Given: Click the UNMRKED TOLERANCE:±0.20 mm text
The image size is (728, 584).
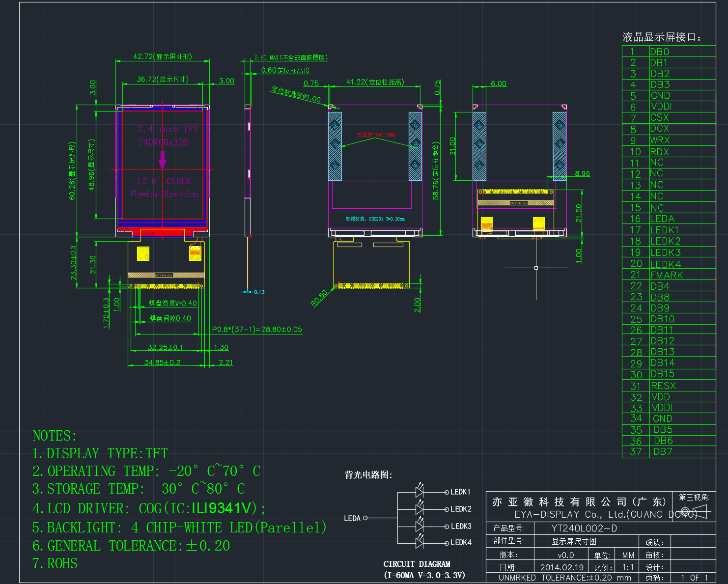Looking at the screenshot, I should click(x=565, y=578).
